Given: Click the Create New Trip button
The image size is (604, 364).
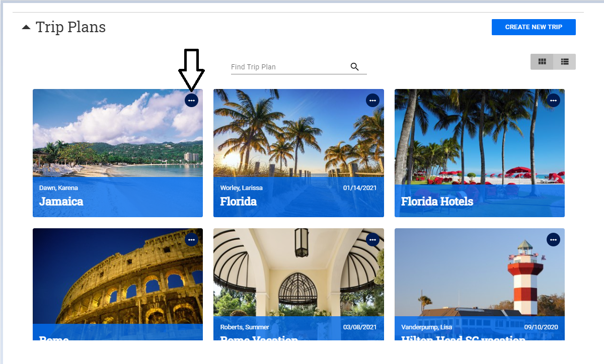Looking at the screenshot, I should pos(534,27).
